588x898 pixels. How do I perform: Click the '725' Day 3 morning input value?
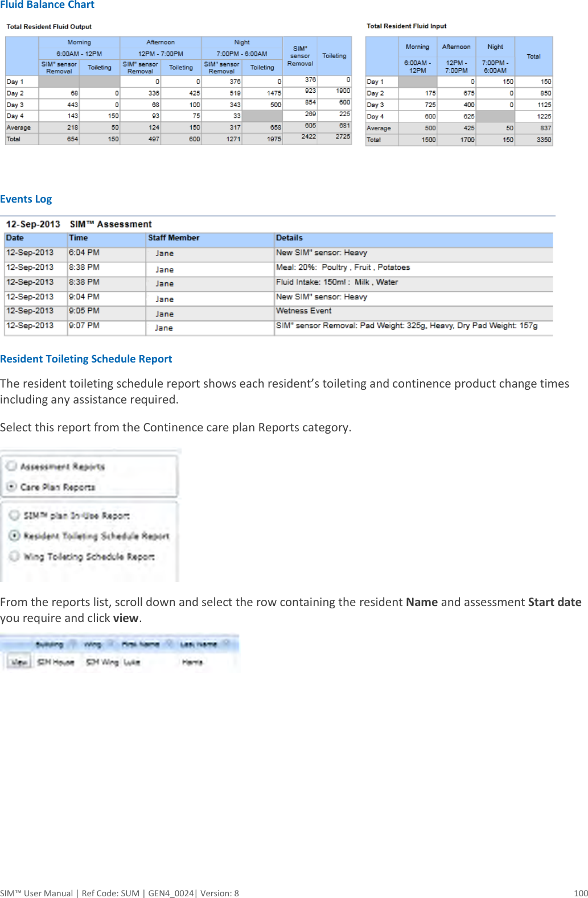click(x=430, y=105)
